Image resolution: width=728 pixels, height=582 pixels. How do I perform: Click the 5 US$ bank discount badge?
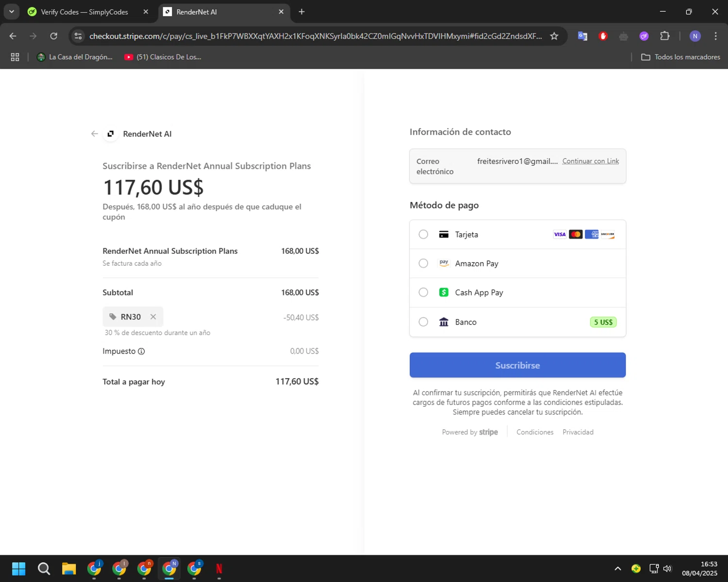coord(603,322)
